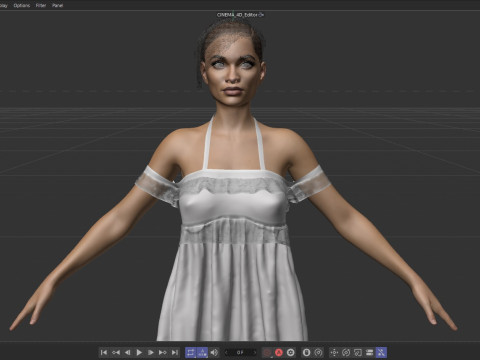480x360 pixels.
Task: Click the current frame field 0 F
Action: [x=240, y=352]
